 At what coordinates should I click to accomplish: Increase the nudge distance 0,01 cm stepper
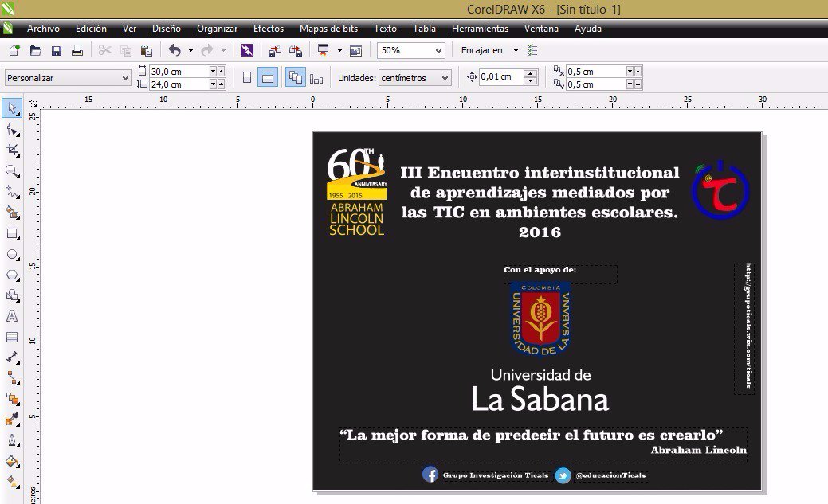(531, 74)
